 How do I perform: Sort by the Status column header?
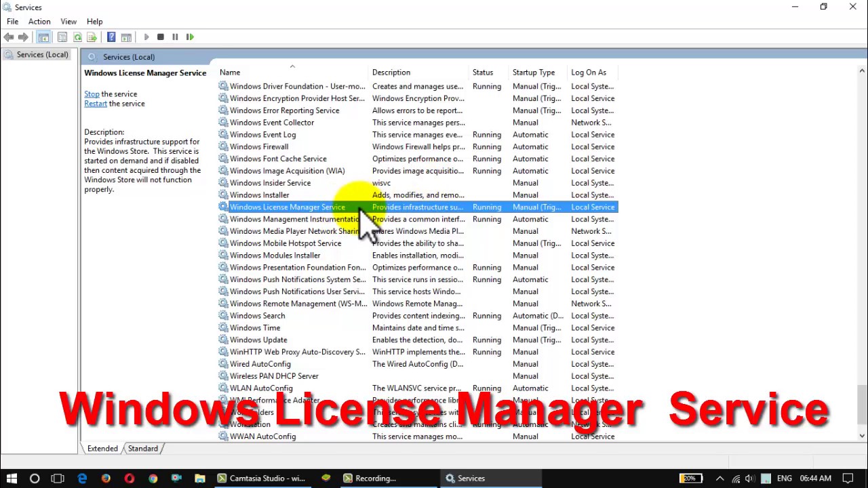coord(489,73)
